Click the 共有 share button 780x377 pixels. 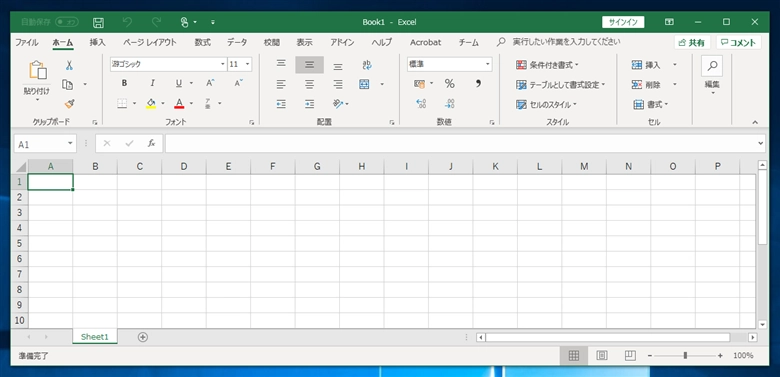pyautogui.click(x=692, y=43)
